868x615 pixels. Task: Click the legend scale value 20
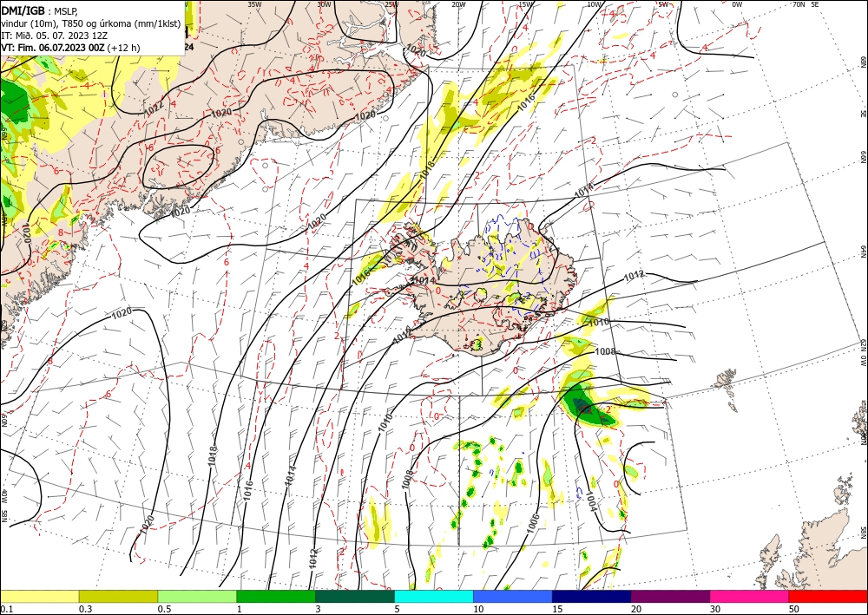coord(636,609)
